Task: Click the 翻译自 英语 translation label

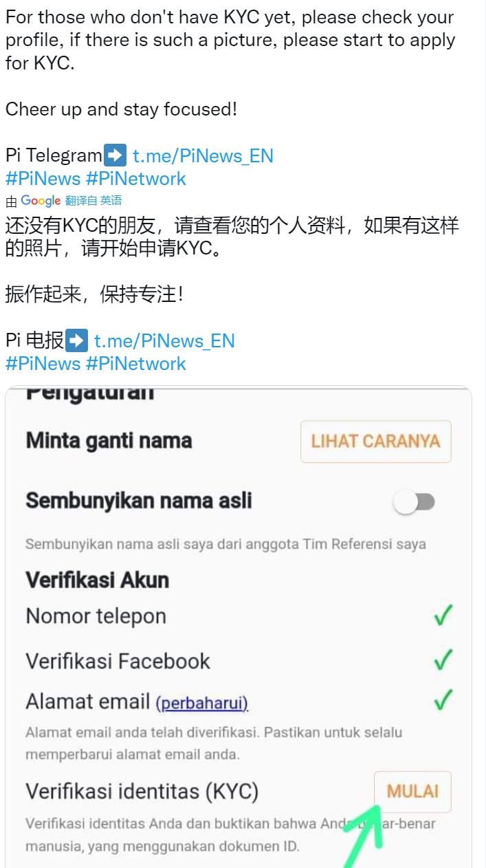Action: tap(93, 201)
